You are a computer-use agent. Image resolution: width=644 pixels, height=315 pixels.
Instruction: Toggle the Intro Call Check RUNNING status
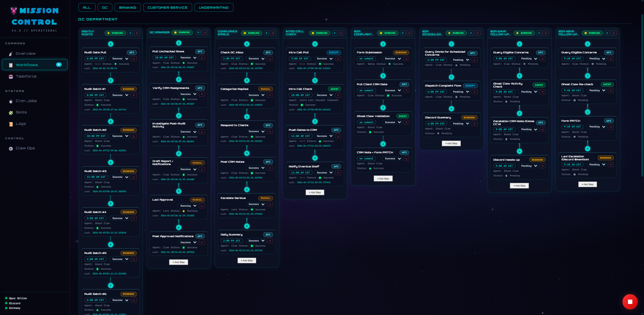(x=320, y=33)
